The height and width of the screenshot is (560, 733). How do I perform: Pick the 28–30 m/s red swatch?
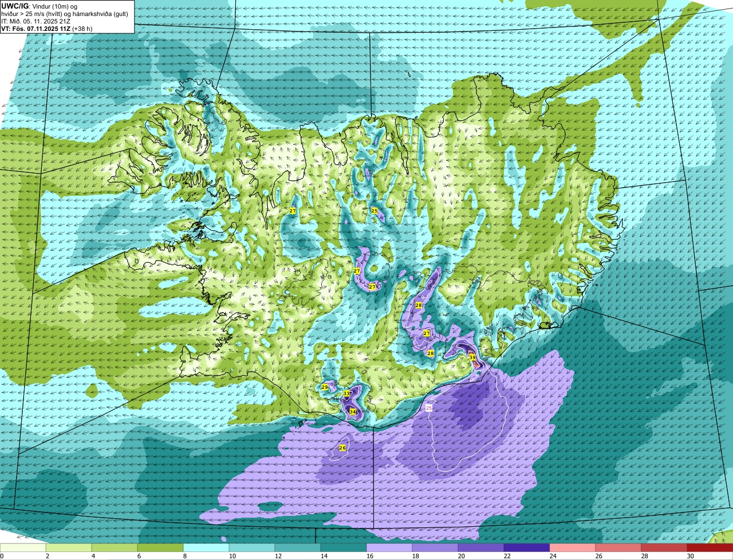pos(664,548)
